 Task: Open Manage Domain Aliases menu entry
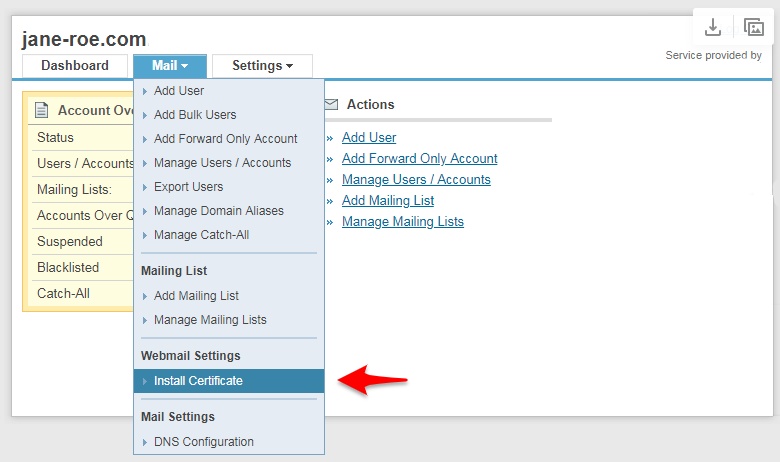click(218, 211)
